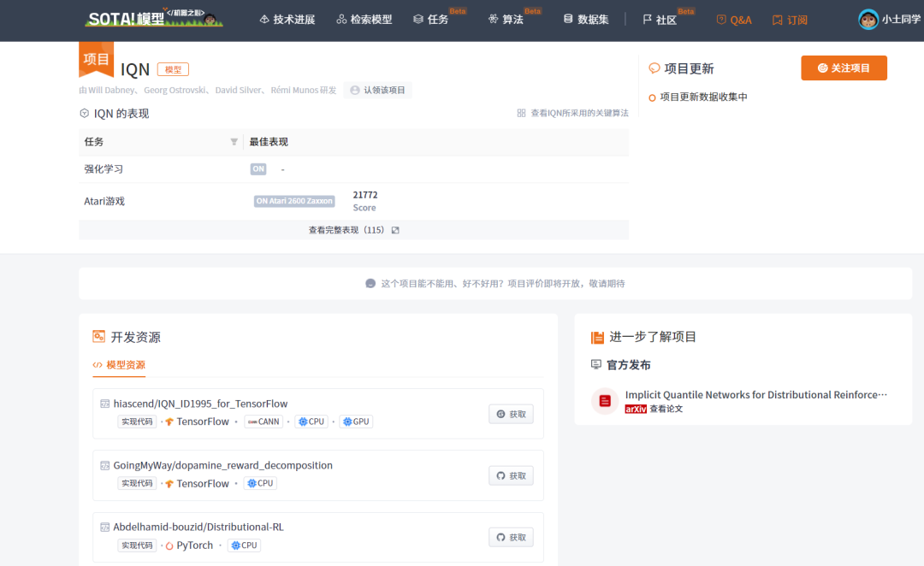
Task: Open GoingMyWay/dopamine_reward_decomposition repository
Action: point(222,465)
